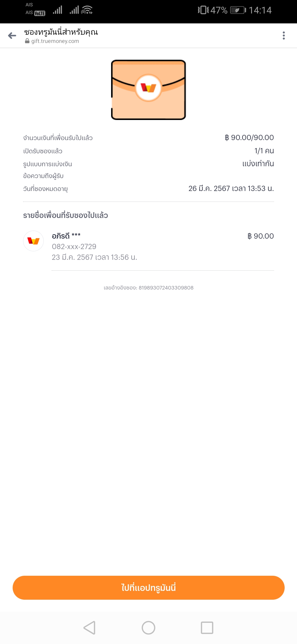Tap the gift.truemoney.com URL text

55,41
